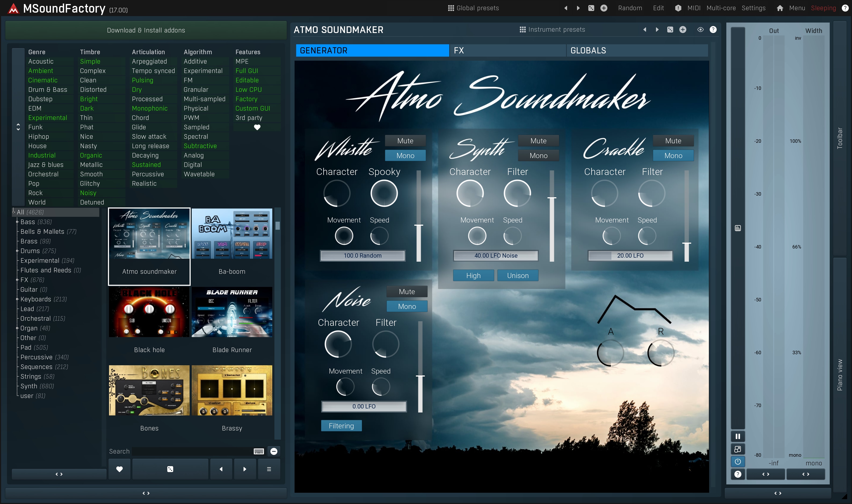Click the favorites heart under Features column
The image size is (852, 504).
[257, 127]
